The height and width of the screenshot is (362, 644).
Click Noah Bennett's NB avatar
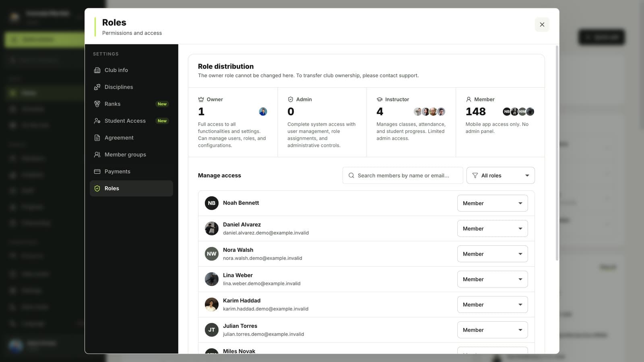(212, 203)
